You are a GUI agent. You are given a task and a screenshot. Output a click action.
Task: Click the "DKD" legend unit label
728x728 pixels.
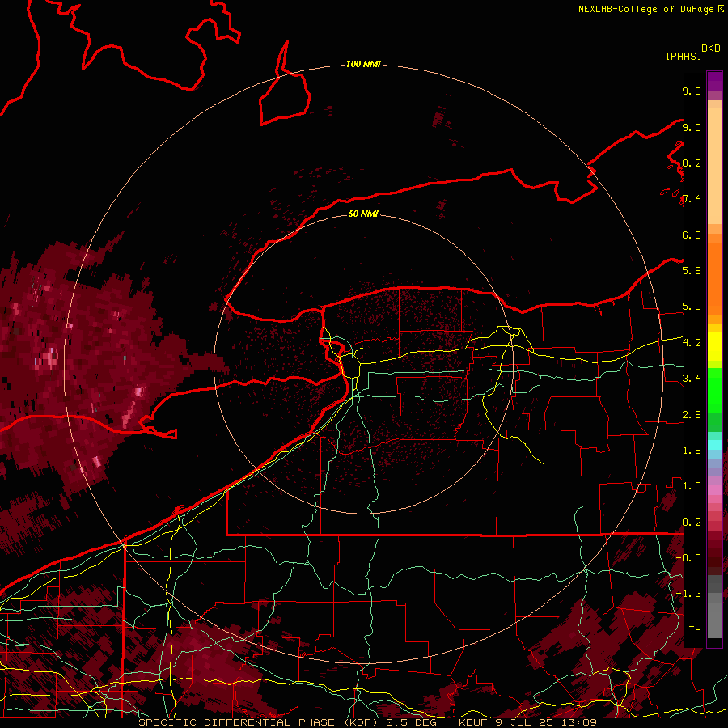click(x=710, y=49)
